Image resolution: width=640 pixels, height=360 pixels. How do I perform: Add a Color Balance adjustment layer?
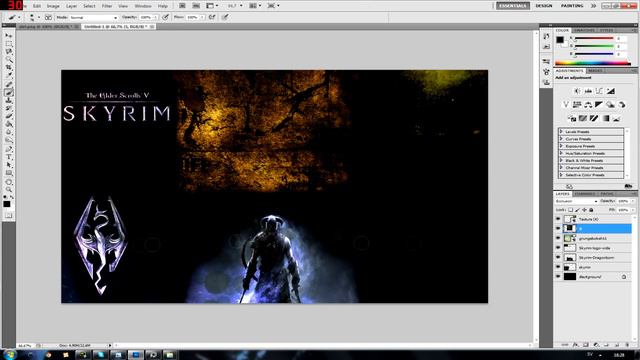(588, 105)
